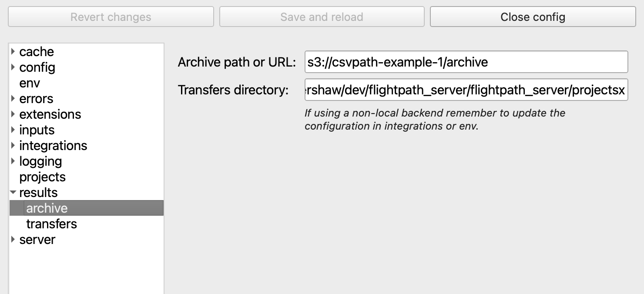Expand the inputs tree arrow
The width and height of the screenshot is (644, 294).
pos(13,130)
